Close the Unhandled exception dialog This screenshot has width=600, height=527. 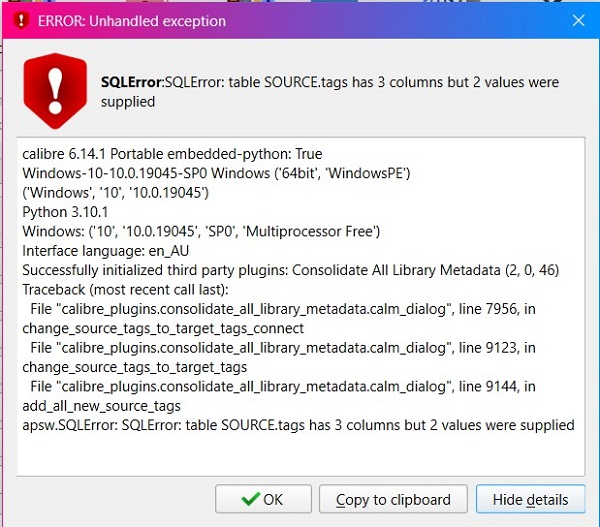tap(578, 21)
